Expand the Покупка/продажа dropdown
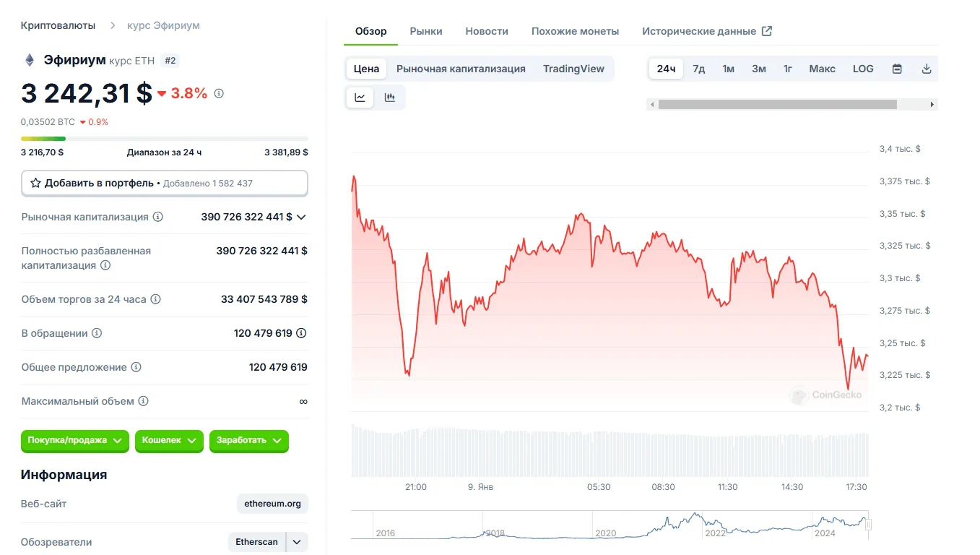Screen dimensions: 980x555 pyautogui.click(x=74, y=440)
